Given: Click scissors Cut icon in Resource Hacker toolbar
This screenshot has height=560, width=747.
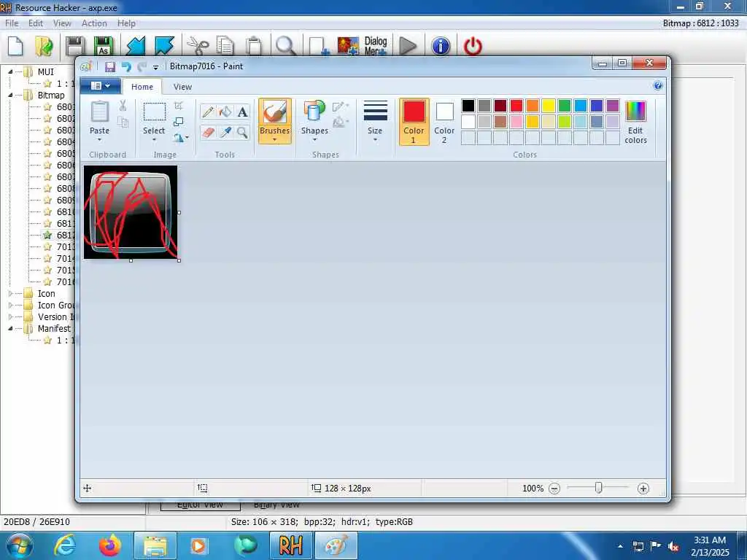Looking at the screenshot, I should pos(197,46).
